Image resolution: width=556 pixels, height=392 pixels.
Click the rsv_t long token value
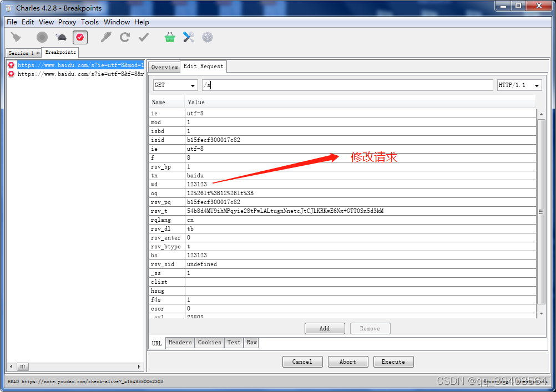(x=361, y=211)
